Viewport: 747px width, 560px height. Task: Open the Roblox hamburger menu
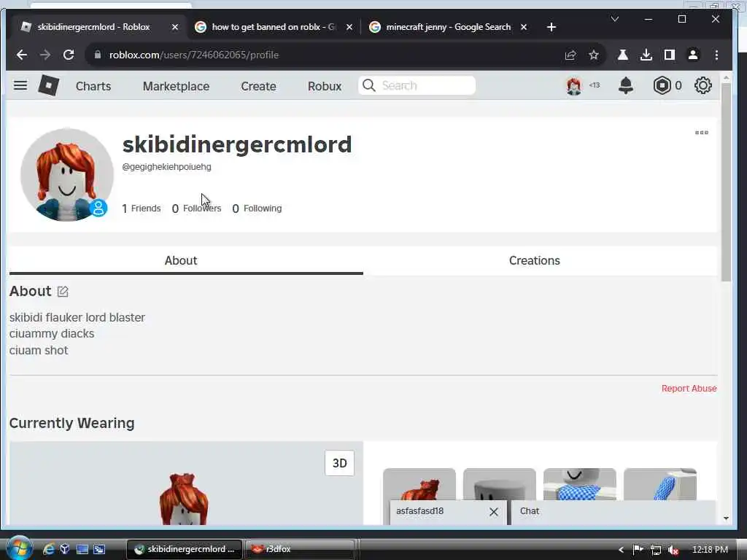[x=20, y=86]
